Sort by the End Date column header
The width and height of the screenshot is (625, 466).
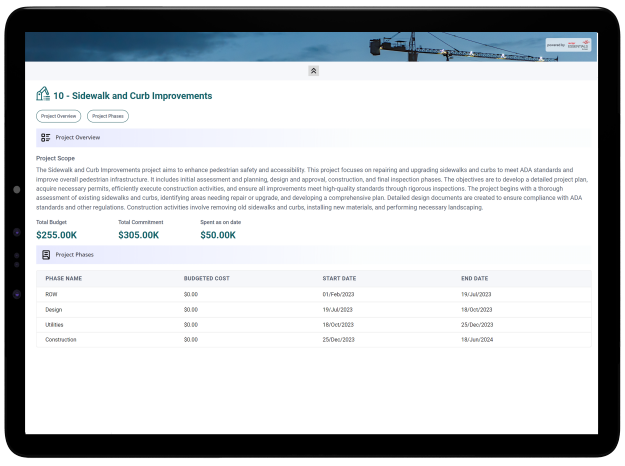(x=474, y=278)
